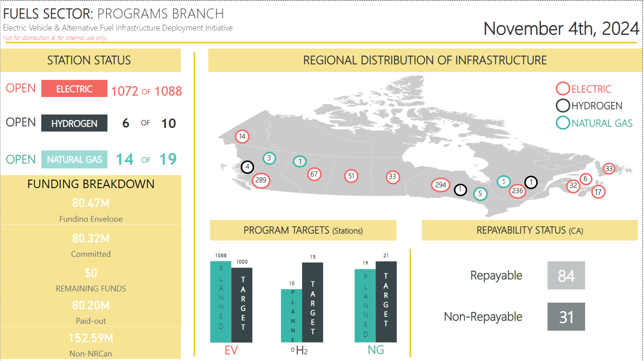Select the electric bubble showing 51

[351, 176]
